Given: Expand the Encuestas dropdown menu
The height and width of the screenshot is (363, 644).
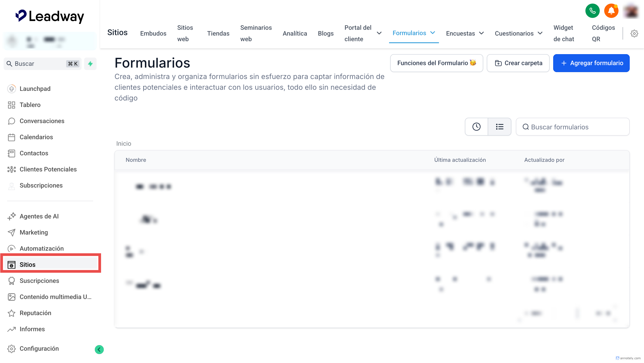Looking at the screenshot, I should click(481, 33).
